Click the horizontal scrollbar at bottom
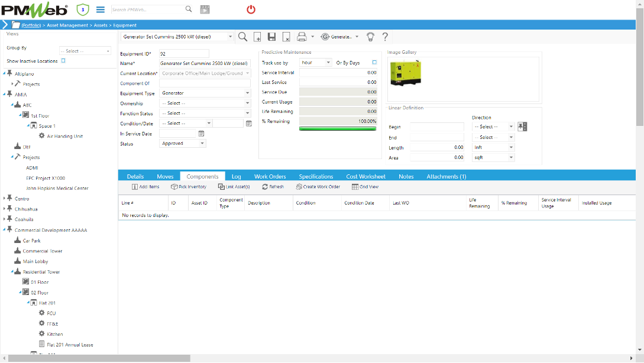 click(x=99, y=358)
